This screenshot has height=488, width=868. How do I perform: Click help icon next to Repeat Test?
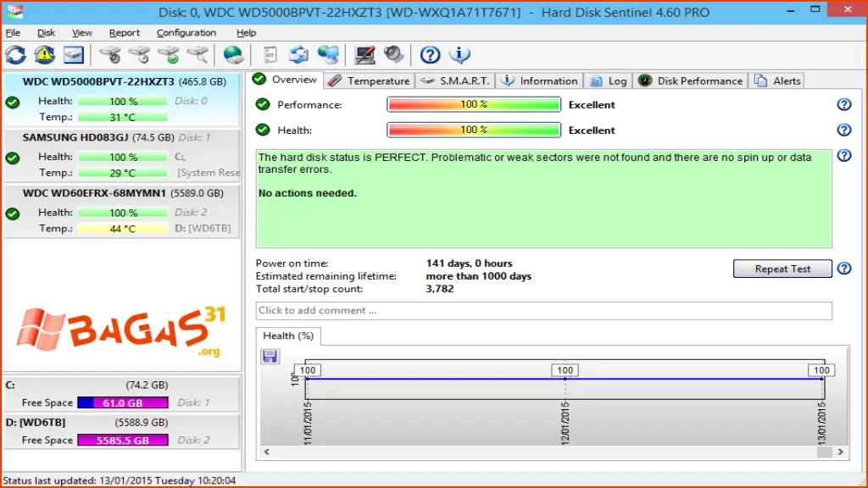[843, 269]
